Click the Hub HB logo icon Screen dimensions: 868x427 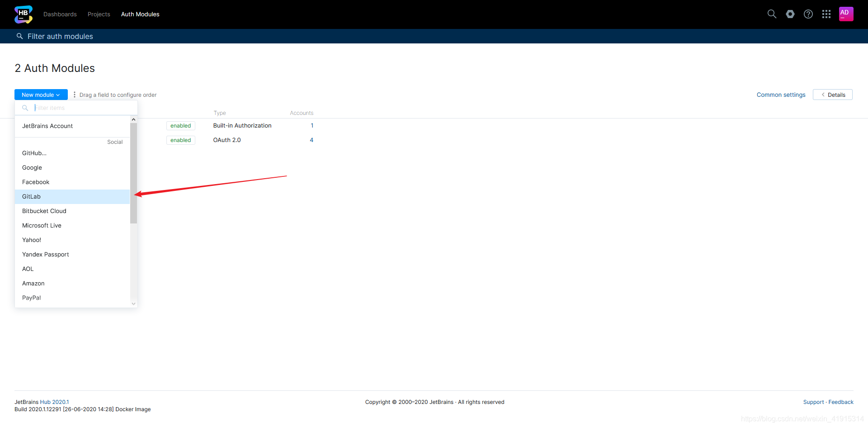(24, 14)
